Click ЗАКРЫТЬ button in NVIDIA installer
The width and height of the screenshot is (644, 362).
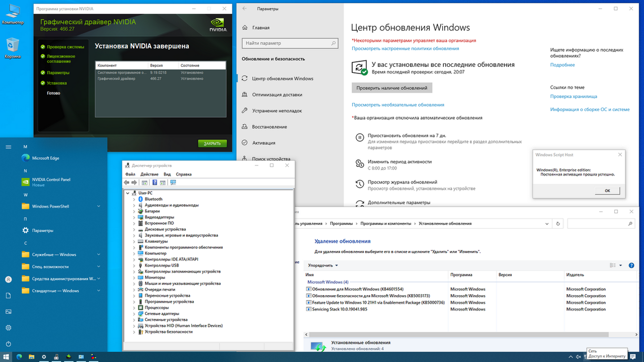pyautogui.click(x=212, y=143)
